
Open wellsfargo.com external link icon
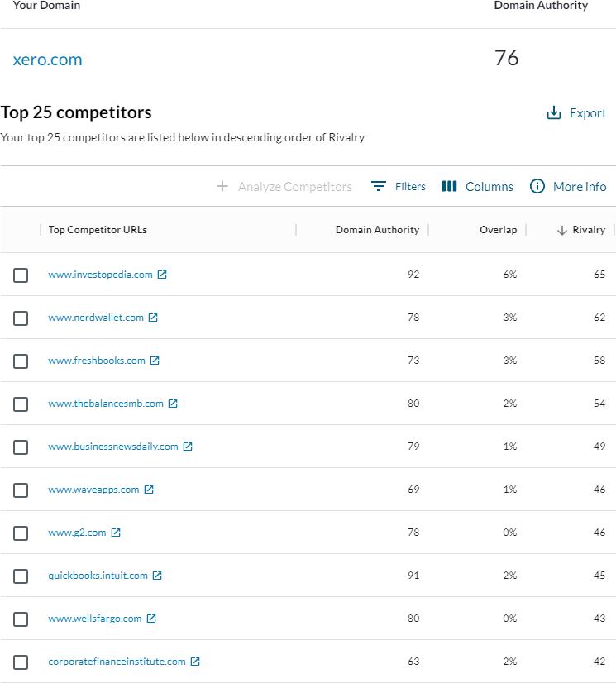point(151,619)
